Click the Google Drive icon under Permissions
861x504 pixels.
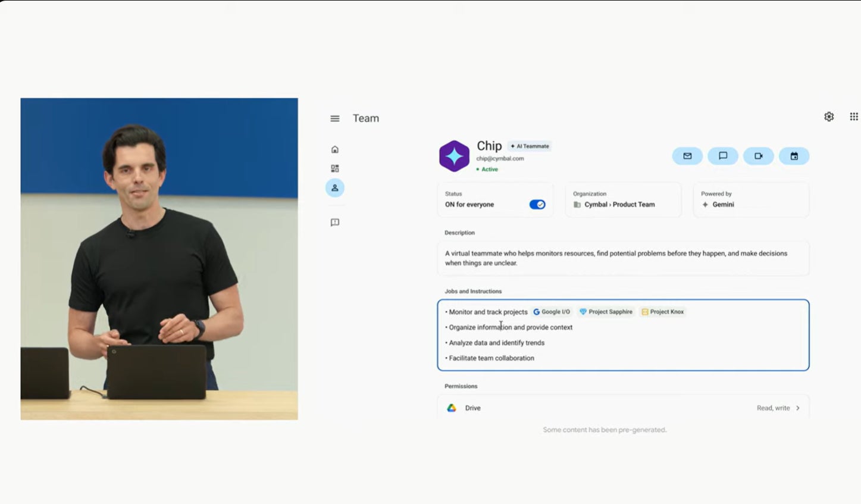[x=452, y=408]
